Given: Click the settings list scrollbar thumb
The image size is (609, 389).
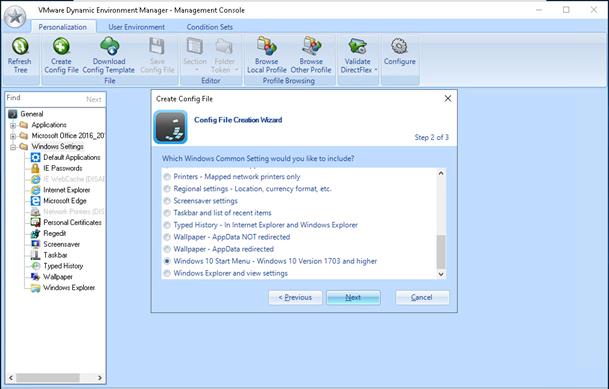Looking at the screenshot, I should point(441,252).
